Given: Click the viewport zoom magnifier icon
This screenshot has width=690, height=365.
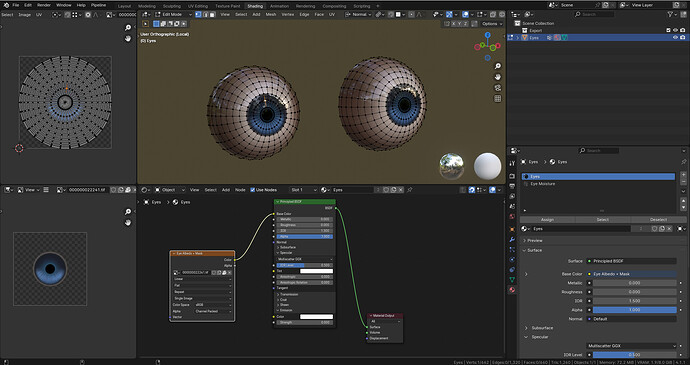Looking at the screenshot, I should click(498, 66).
